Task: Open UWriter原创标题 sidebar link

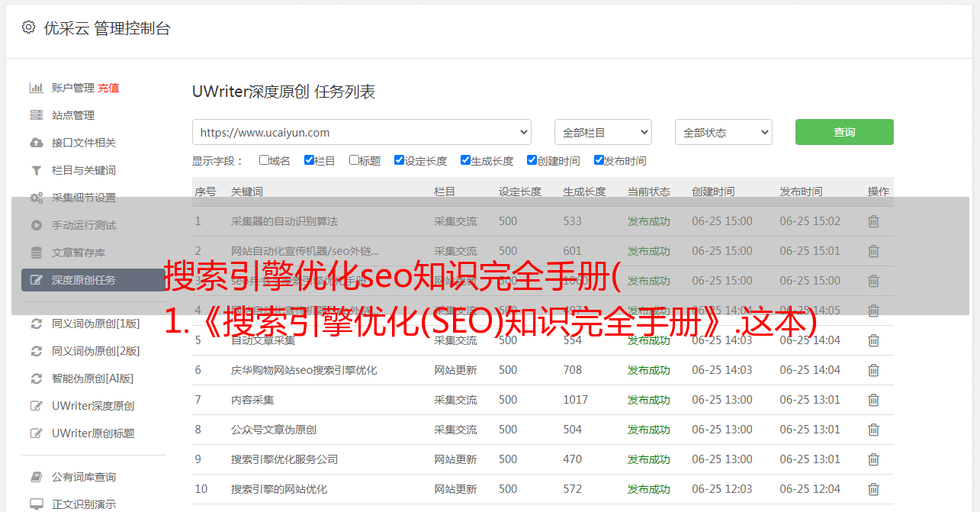Action: 93,433
